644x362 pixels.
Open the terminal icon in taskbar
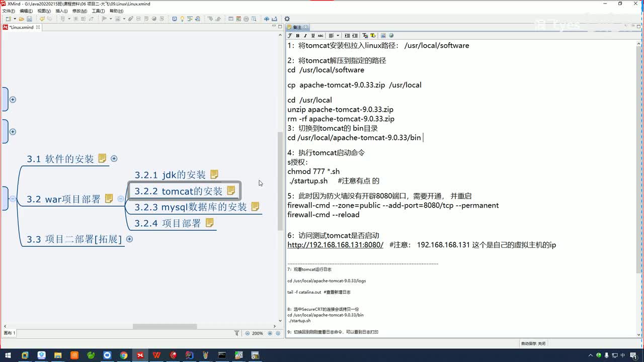(222, 355)
